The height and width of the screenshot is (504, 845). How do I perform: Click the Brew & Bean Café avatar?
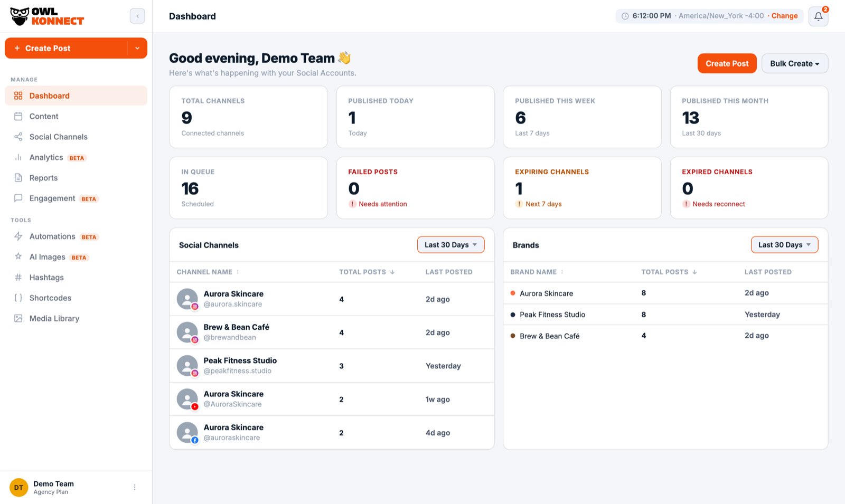coord(187,332)
